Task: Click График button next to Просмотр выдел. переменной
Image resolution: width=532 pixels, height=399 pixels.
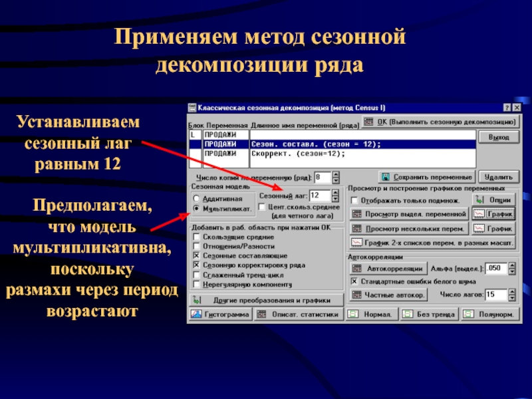Action: 494,214
